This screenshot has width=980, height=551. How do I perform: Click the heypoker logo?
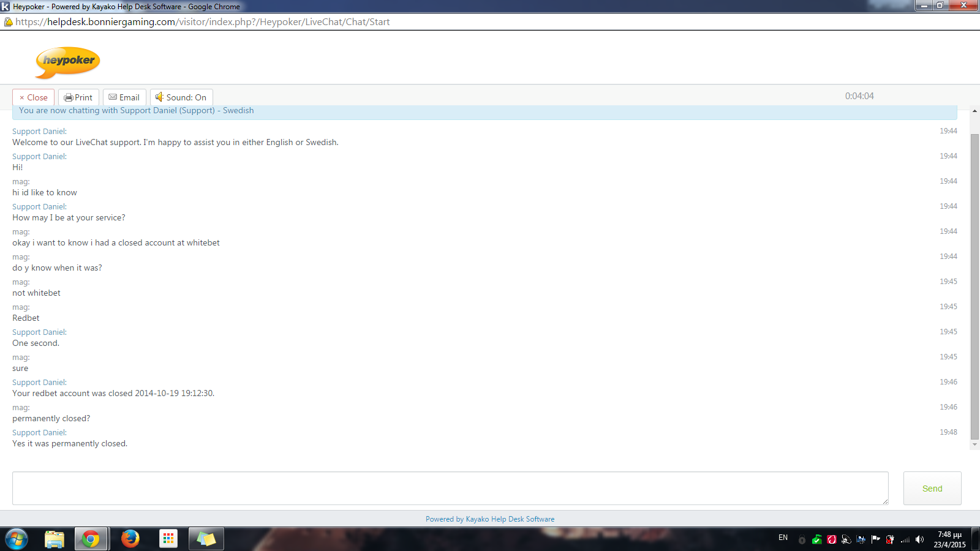67,62
